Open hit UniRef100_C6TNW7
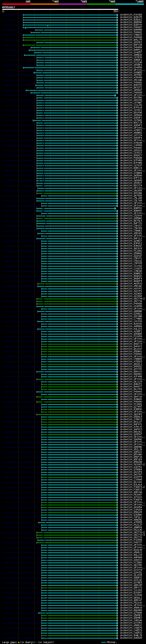 pos(131,103)
